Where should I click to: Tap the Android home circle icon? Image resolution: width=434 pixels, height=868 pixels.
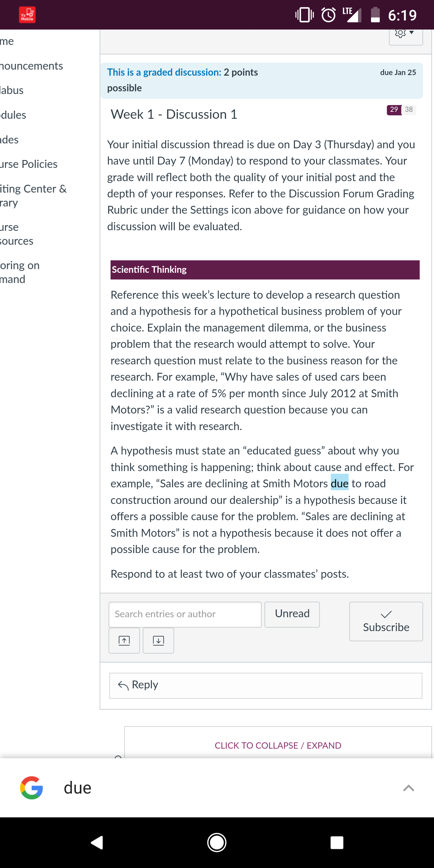pos(217,842)
